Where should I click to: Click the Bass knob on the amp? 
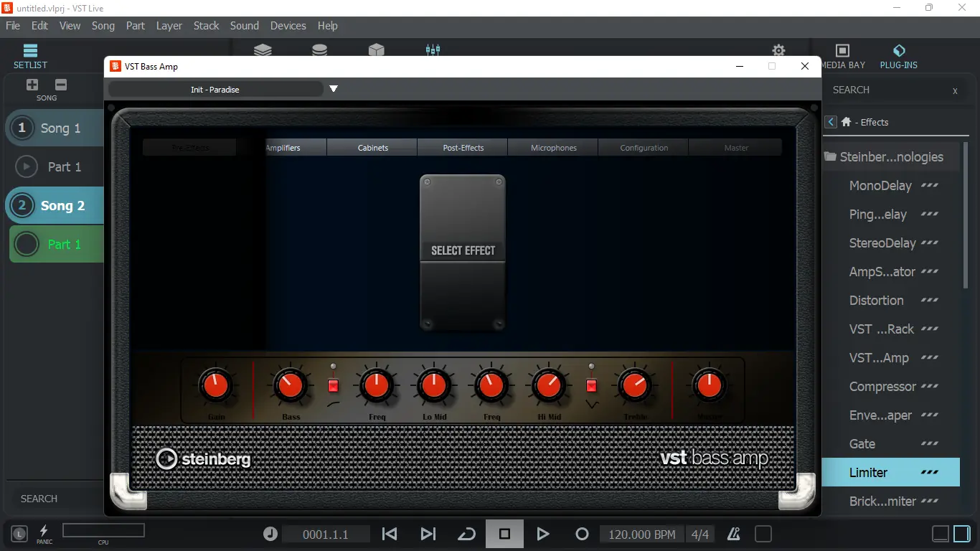[x=291, y=386]
